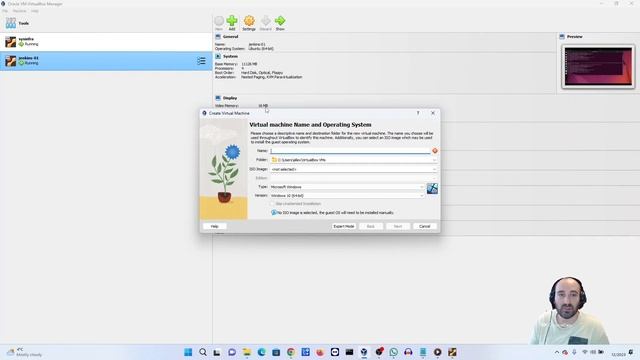Click the Settings gear toolbar icon
The width and height of the screenshot is (640, 360).
(249, 23)
